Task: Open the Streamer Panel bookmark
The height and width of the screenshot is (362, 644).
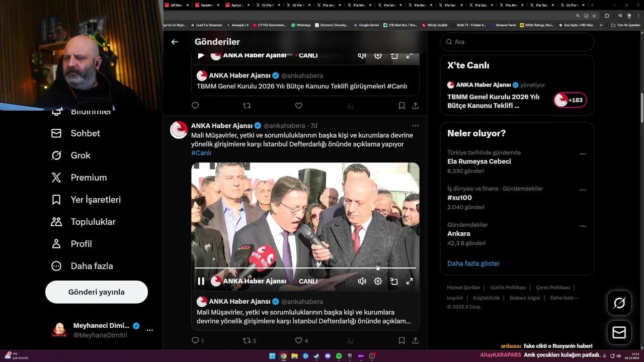Action: 503,25
